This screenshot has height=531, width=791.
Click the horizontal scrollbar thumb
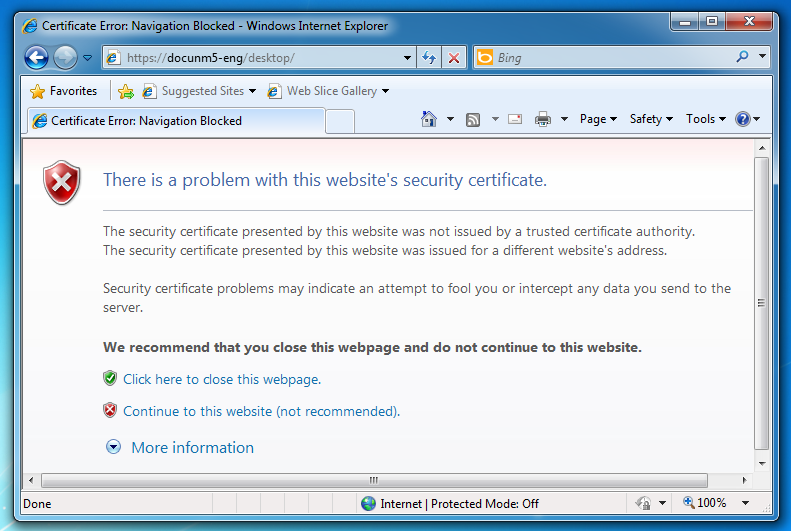coord(374,480)
